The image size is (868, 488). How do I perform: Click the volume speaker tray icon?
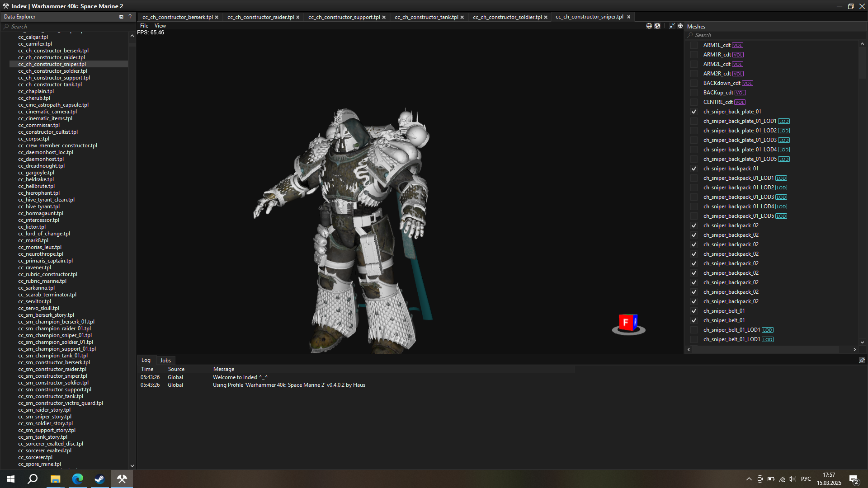pyautogui.click(x=792, y=479)
